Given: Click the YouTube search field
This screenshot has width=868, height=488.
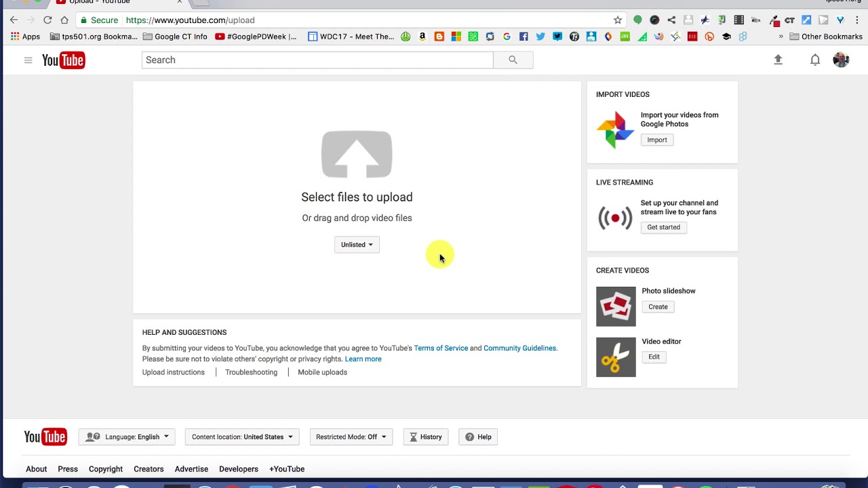Looking at the screenshot, I should click(x=317, y=60).
